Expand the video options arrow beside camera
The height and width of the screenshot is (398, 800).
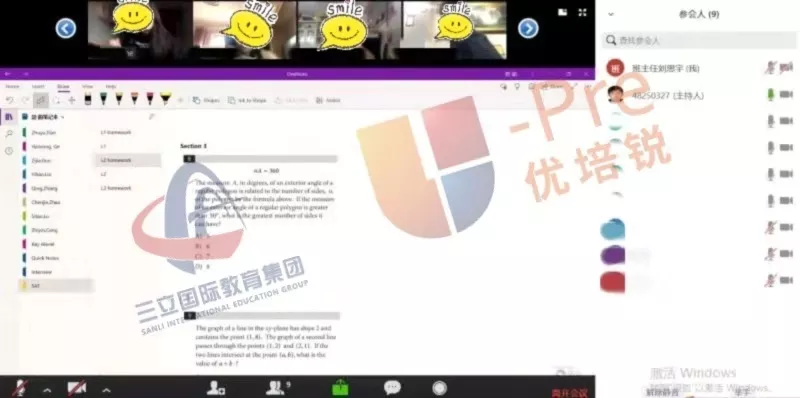106,391
